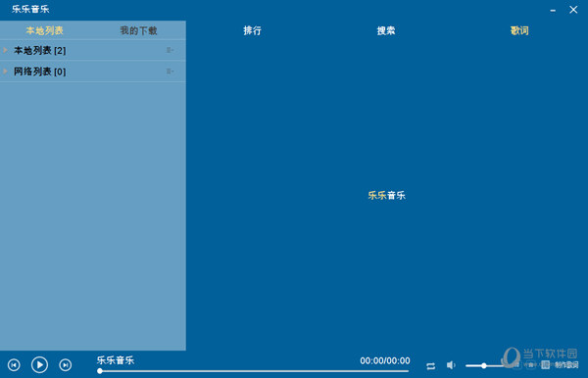The height and width of the screenshot is (378, 588).
Task: Toggle the repeat playback mode icon
Action: coord(430,365)
